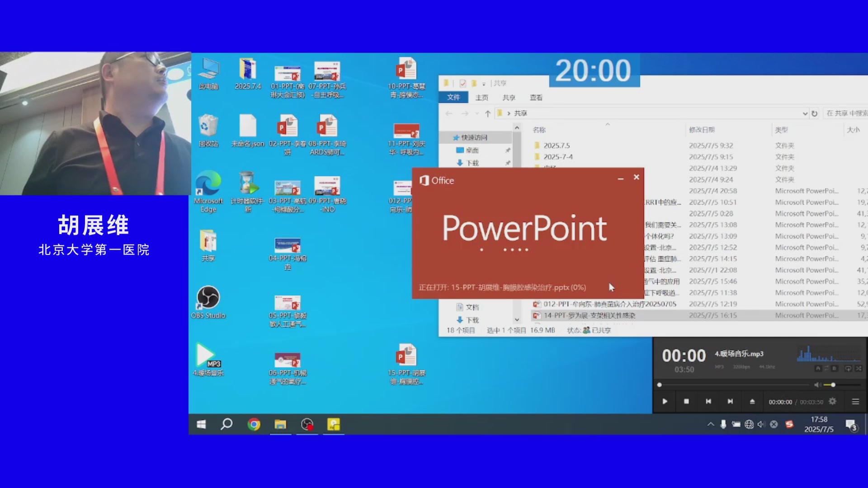Viewport: 868px width, 488px height.
Task: Select 桌面 in navigation pane
Action: coord(472,150)
